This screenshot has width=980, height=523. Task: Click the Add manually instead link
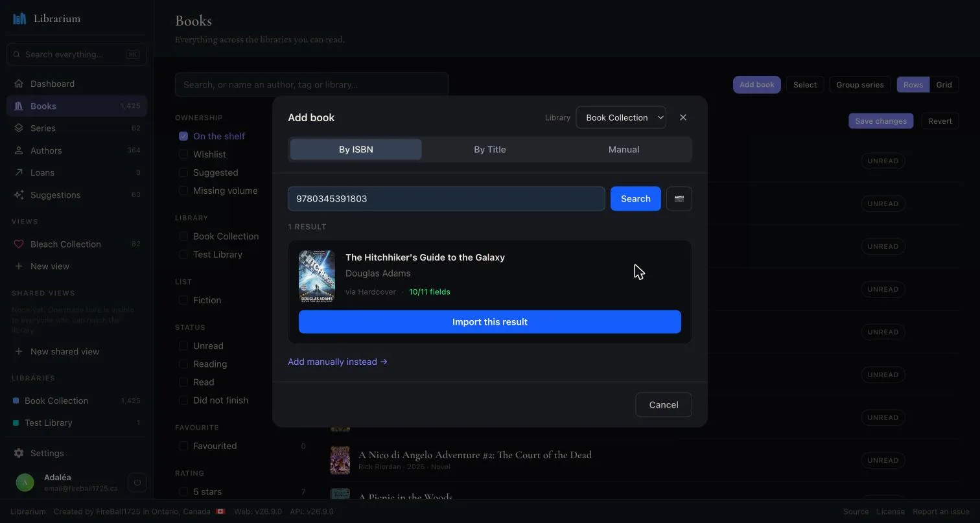point(338,362)
